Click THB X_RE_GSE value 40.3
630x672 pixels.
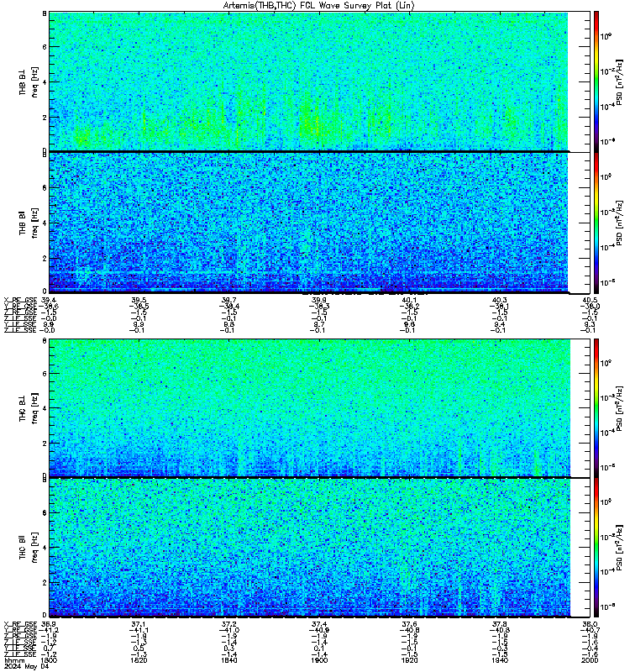[x=499, y=300]
